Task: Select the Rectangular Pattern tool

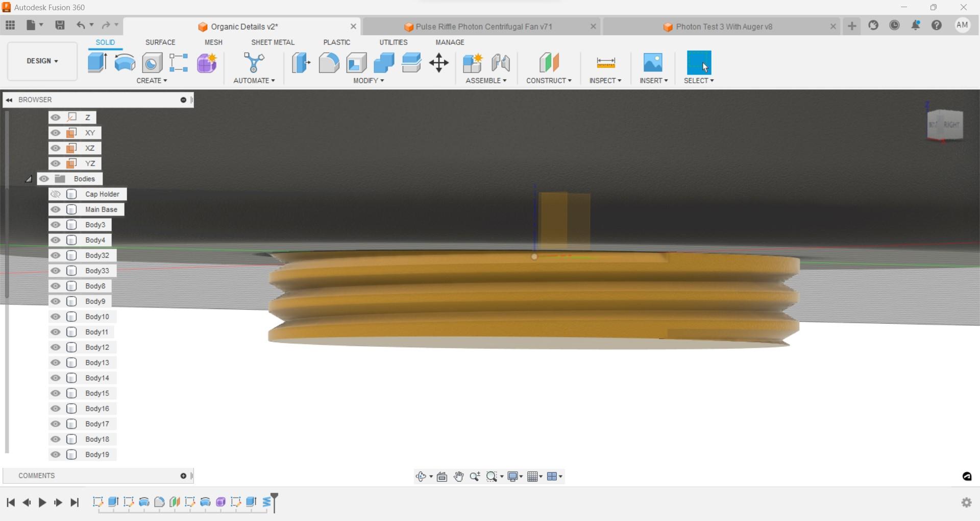Action: 179,63
